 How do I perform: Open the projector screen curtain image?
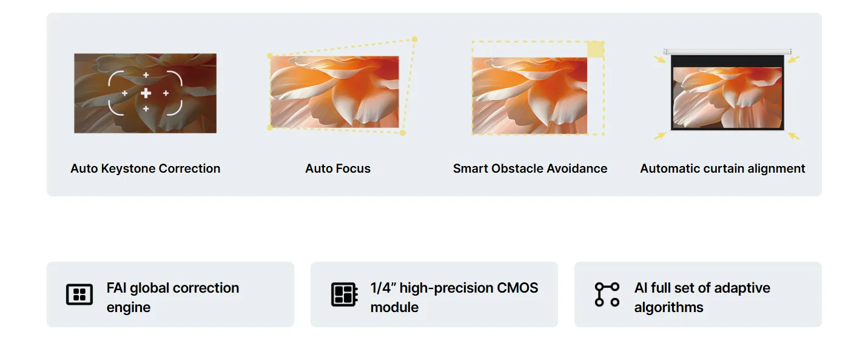(x=727, y=90)
